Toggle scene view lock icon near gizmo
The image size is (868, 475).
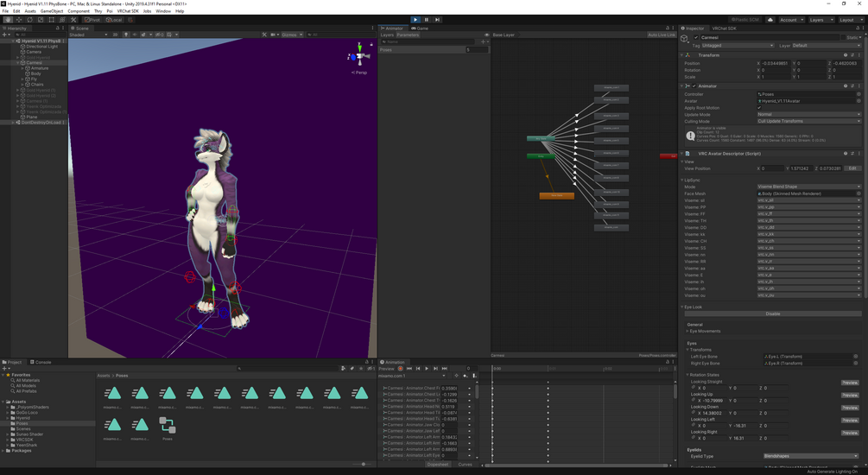click(x=371, y=44)
